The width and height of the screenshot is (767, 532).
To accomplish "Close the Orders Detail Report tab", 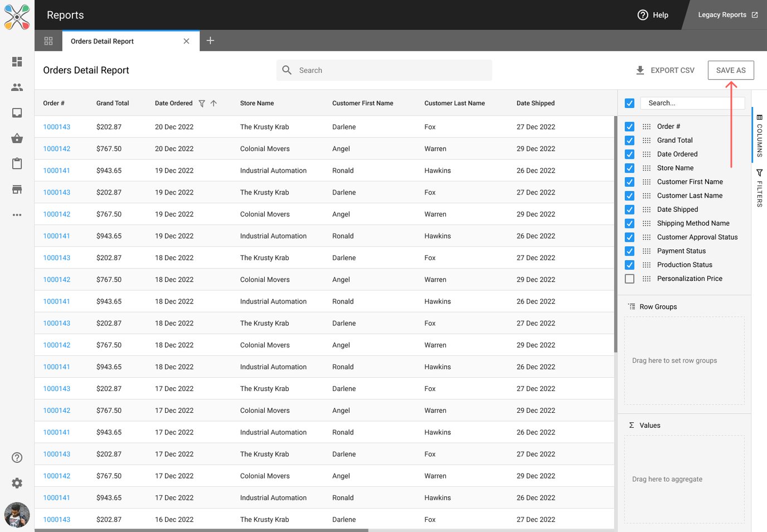I will click(186, 41).
